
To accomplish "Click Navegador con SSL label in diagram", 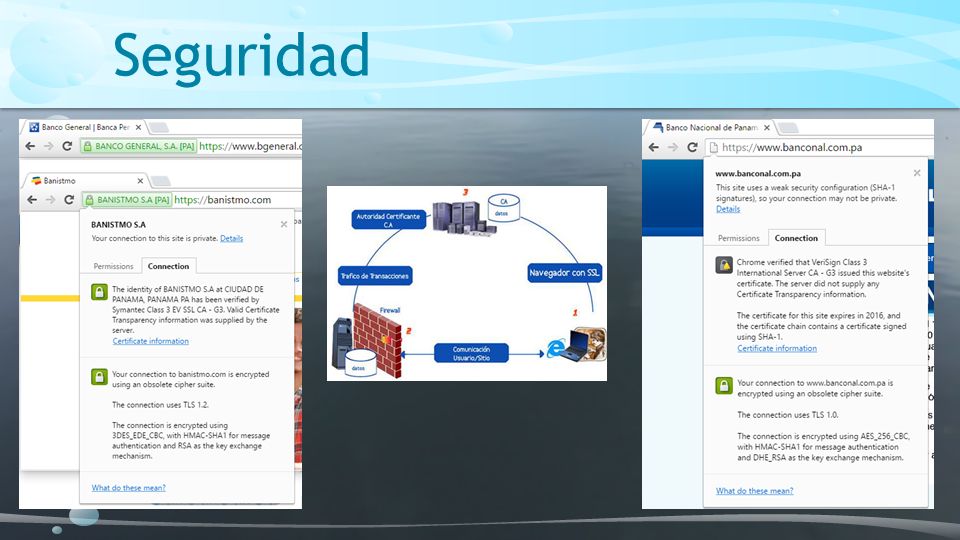I will pyautogui.click(x=564, y=272).
